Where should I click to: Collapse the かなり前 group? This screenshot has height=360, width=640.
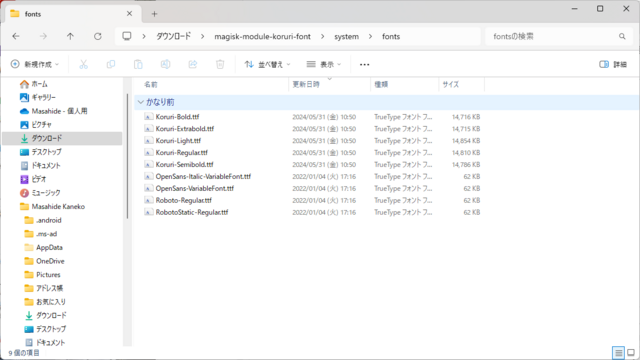coord(141,102)
